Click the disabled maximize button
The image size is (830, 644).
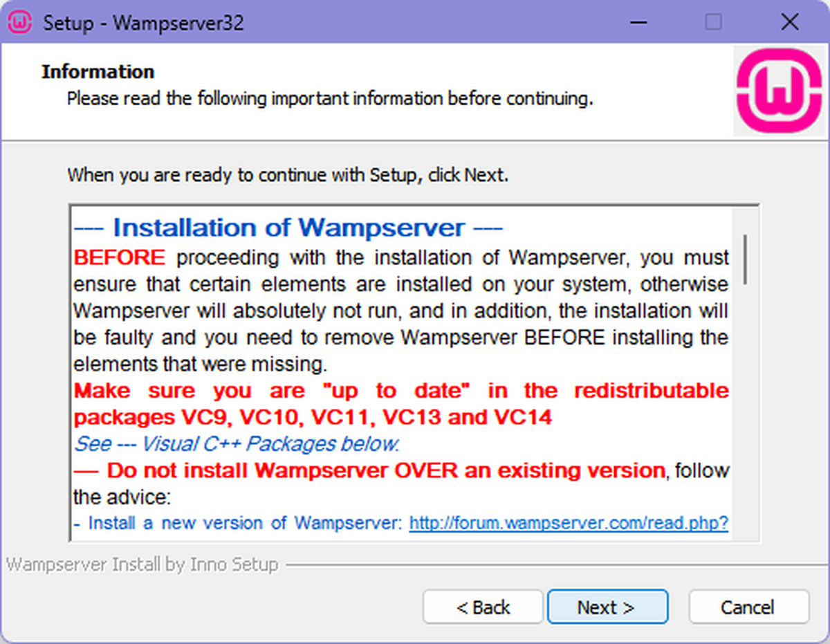click(713, 23)
